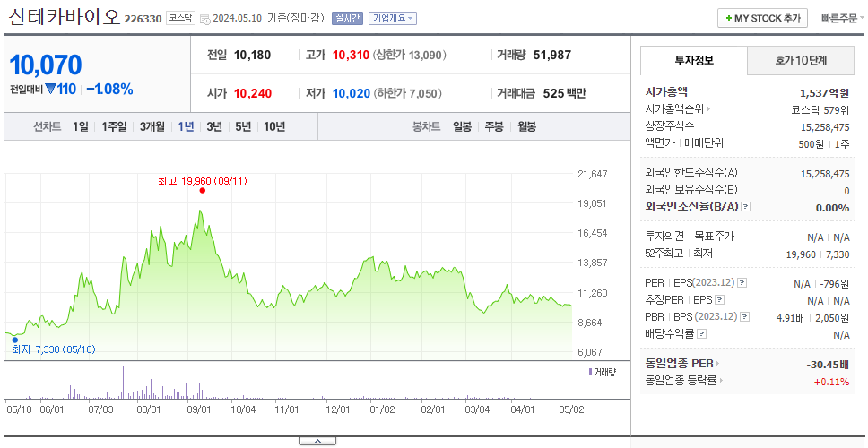The height and width of the screenshot is (448, 868).
Task: Click the current price 10,070
Action: tap(46, 65)
